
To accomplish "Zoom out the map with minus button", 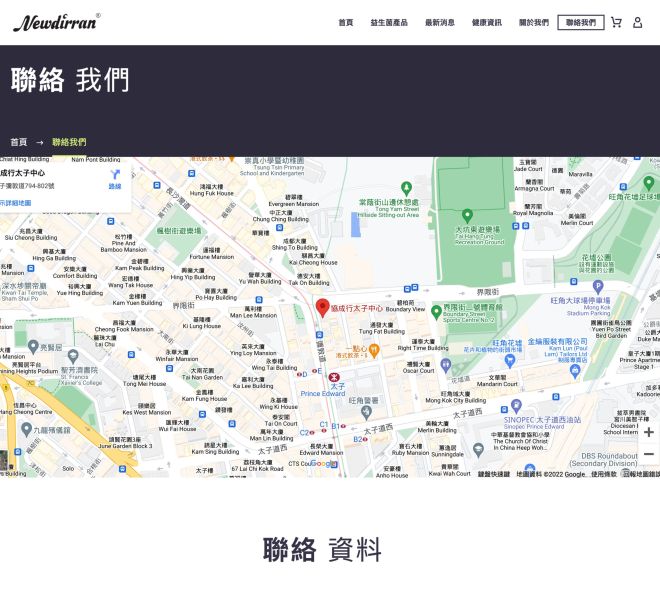I will 649,454.
